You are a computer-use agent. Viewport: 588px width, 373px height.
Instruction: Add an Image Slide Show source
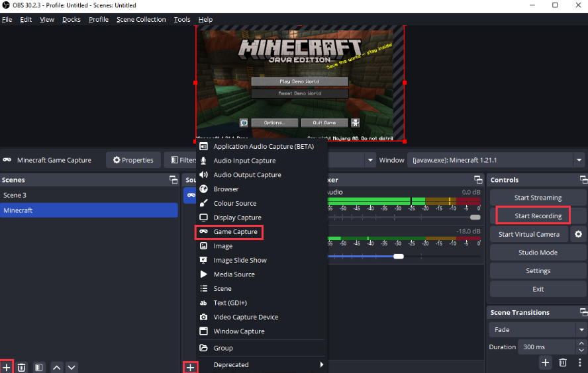point(262,261)
